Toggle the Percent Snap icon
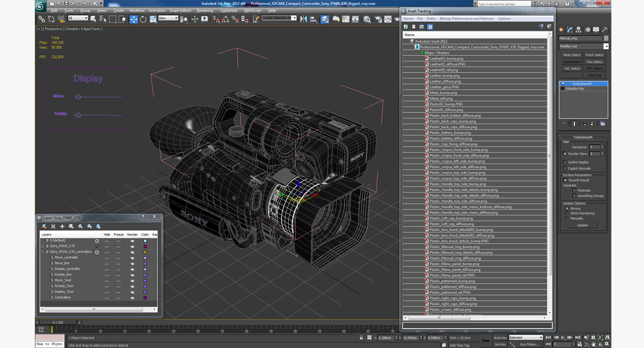Image resolution: width=644 pixels, height=348 pixels. [235, 19]
